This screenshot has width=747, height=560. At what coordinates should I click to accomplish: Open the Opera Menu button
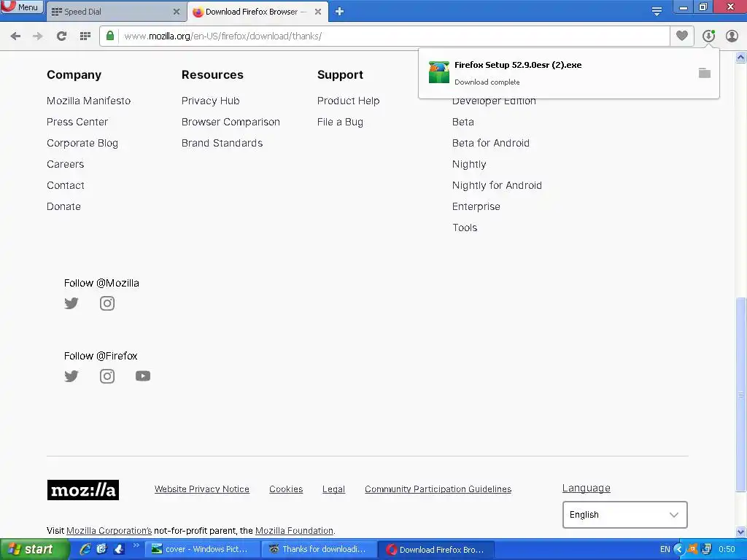pyautogui.click(x=22, y=7)
